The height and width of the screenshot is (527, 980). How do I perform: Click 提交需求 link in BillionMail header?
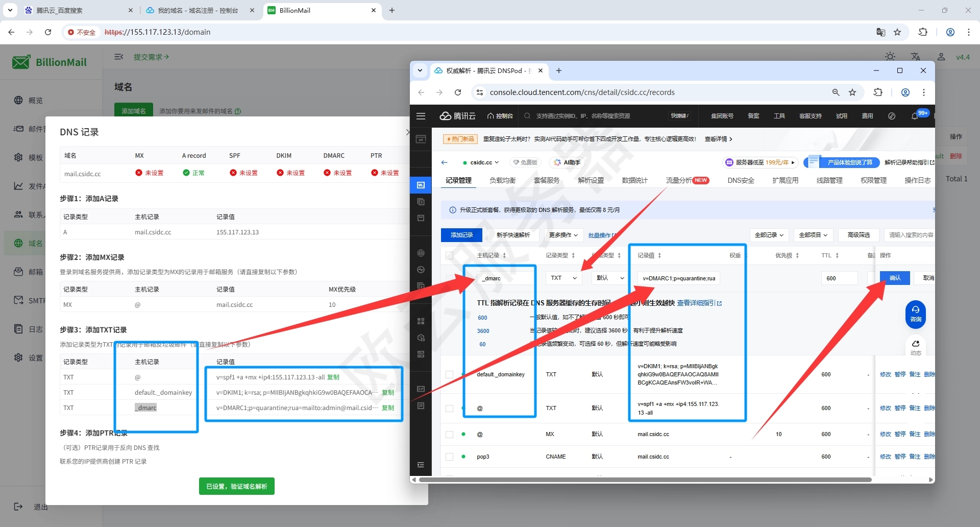coord(151,57)
